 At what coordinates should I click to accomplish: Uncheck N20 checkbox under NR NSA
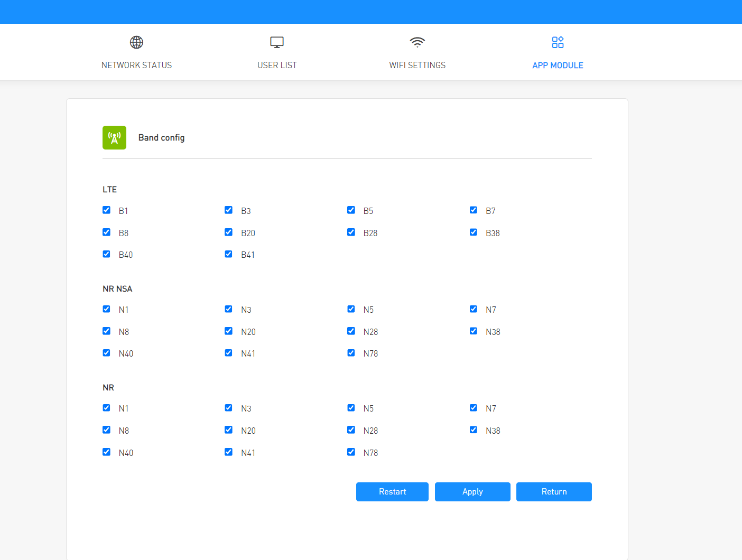click(x=228, y=331)
